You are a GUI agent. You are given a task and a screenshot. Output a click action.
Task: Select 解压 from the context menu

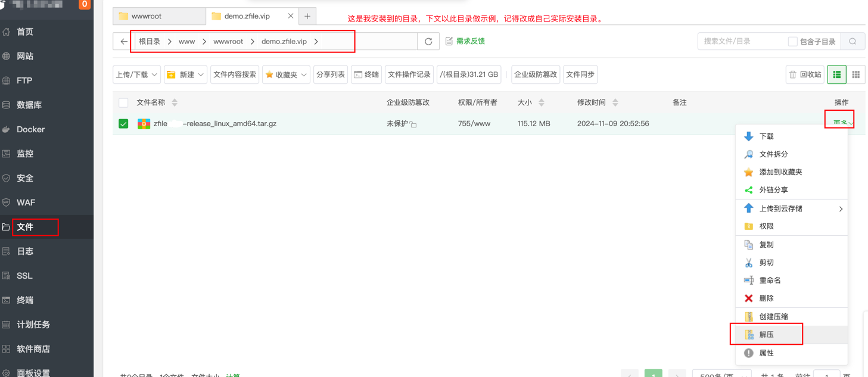[766, 335]
